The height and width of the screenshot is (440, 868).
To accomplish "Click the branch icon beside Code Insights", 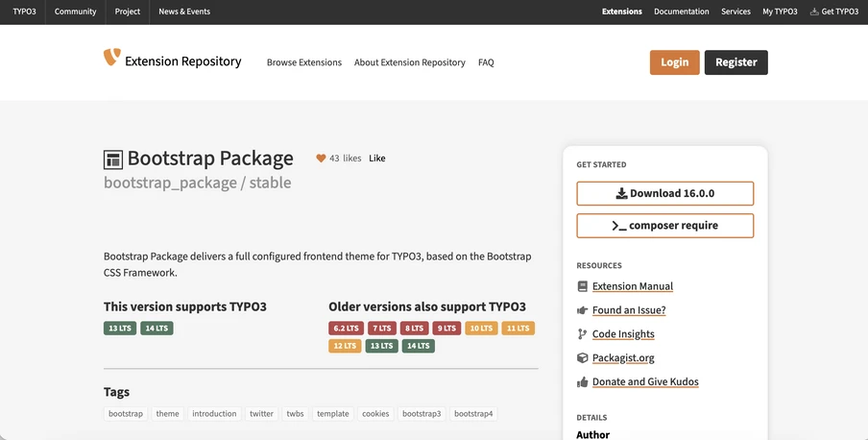I will (x=582, y=334).
